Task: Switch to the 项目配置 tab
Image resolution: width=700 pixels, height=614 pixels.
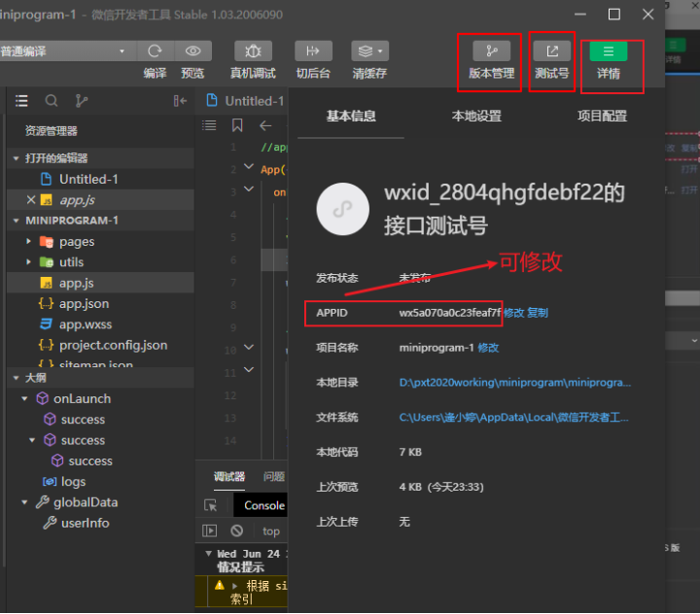Action: 602,116
